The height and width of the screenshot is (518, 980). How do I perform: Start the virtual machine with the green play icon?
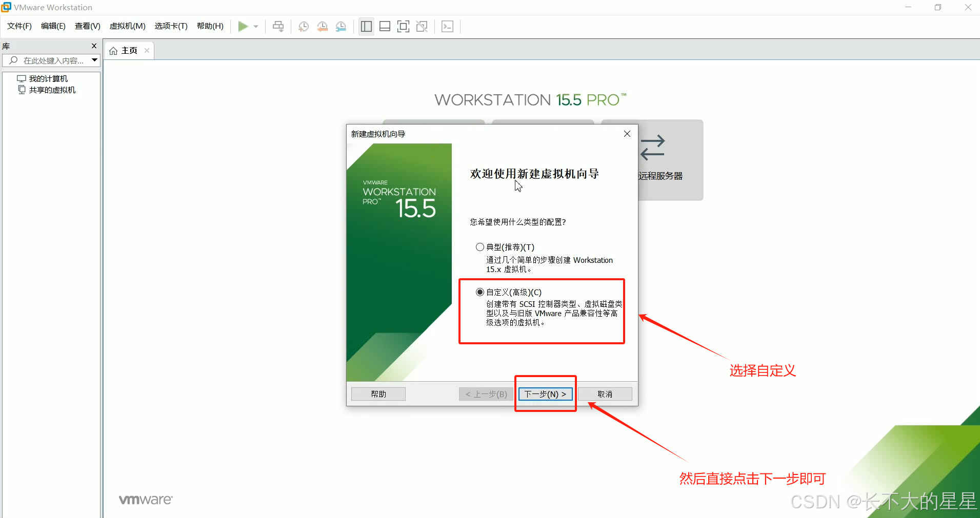pyautogui.click(x=243, y=26)
